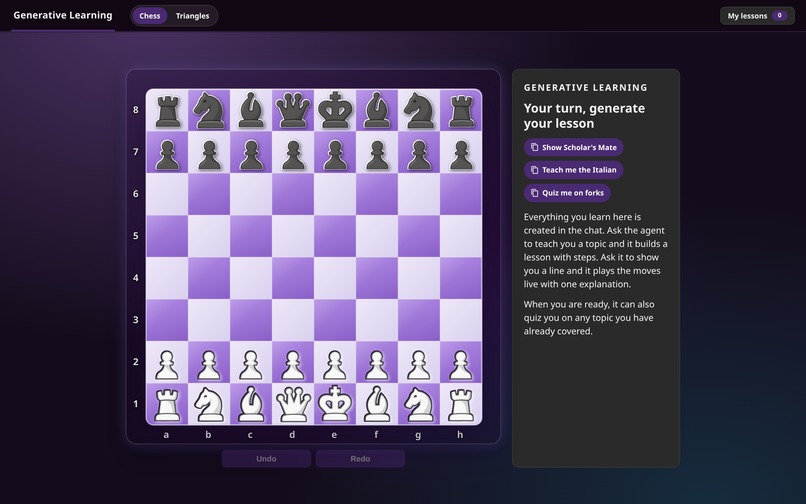
Task: Click the Redo button
Action: coord(360,459)
